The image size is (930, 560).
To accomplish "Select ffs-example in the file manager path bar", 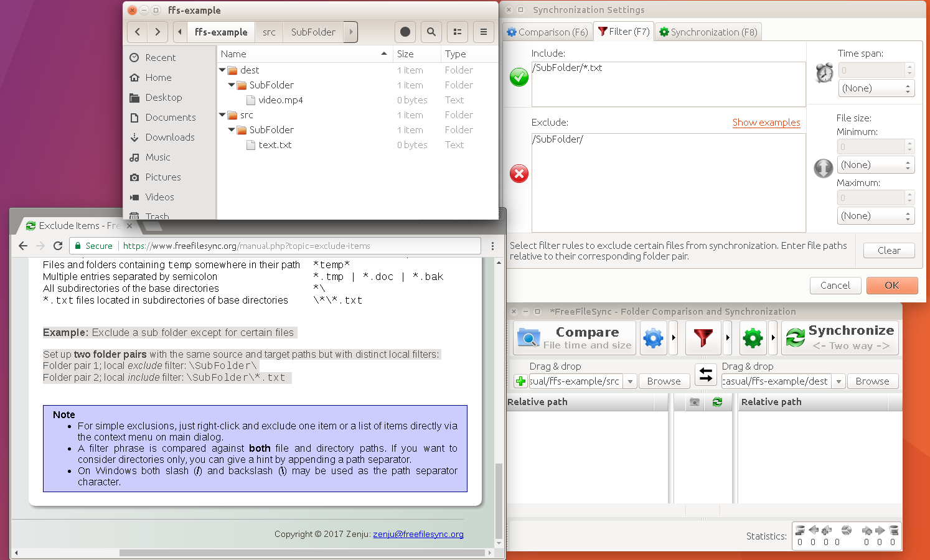I will [x=220, y=32].
